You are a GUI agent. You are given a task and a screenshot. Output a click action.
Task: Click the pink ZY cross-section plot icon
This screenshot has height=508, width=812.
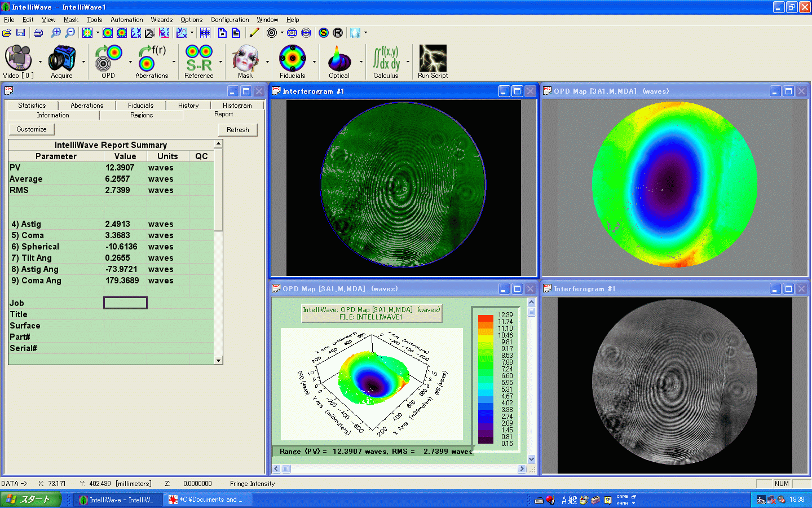click(164, 33)
